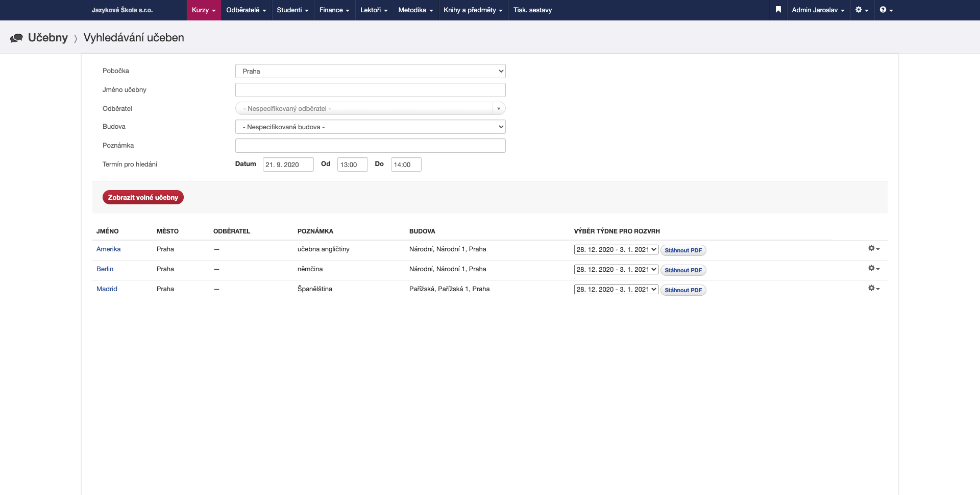Open the Madrid classroom link
This screenshot has width=980, height=495.
(x=107, y=289)
